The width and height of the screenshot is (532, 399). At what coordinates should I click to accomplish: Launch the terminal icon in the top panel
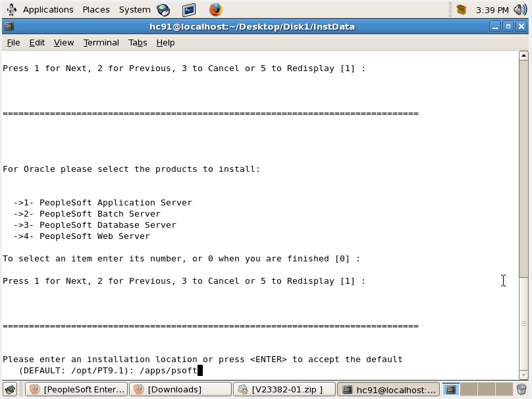coord(190,9)
